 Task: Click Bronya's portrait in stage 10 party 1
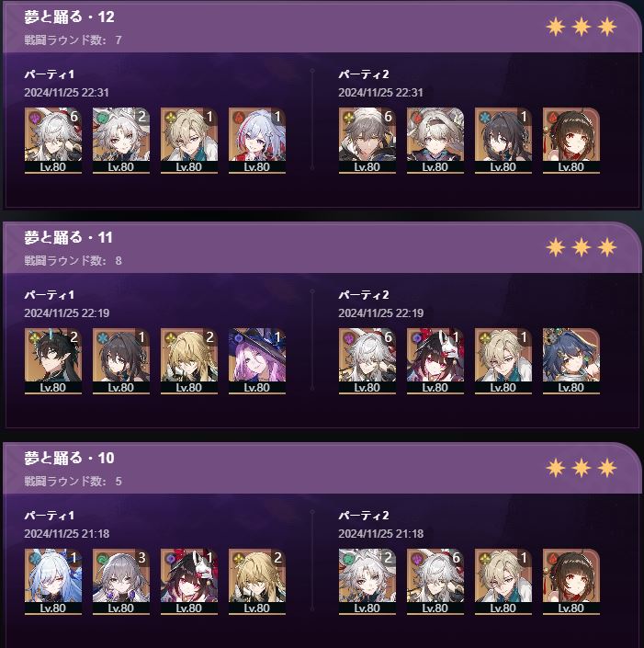click(x=120, y=582)
